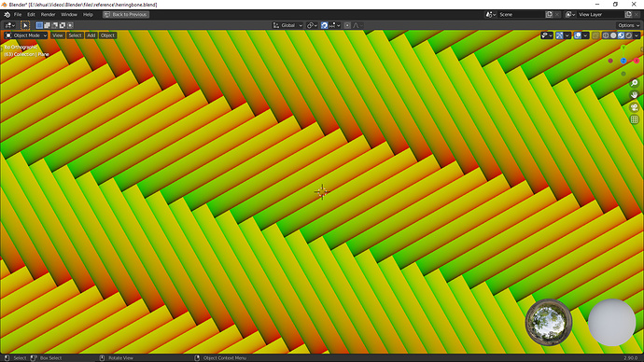Toggle X-ray mode
The width and height of the screenshot is (644, 362).
596,35
